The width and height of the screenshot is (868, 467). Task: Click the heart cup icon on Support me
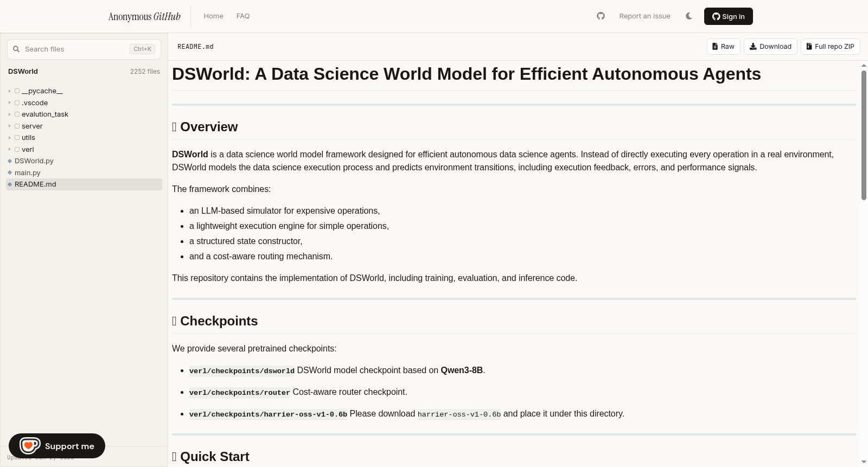[x=30, y=446]
